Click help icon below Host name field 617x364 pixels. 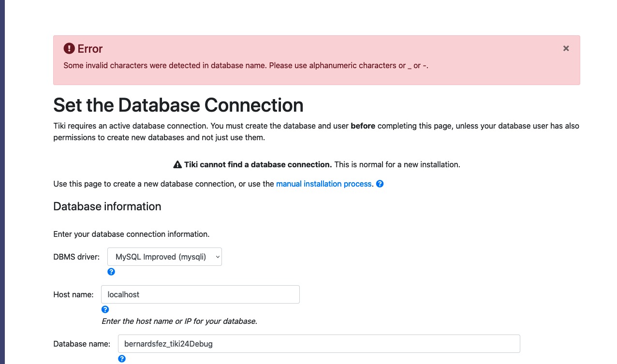(105, 309)
